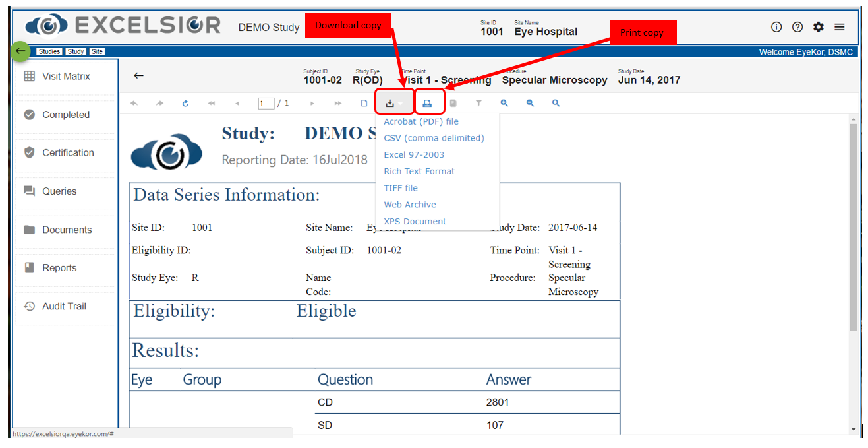Click the Queries chat bubble icon

coord(29,191)
